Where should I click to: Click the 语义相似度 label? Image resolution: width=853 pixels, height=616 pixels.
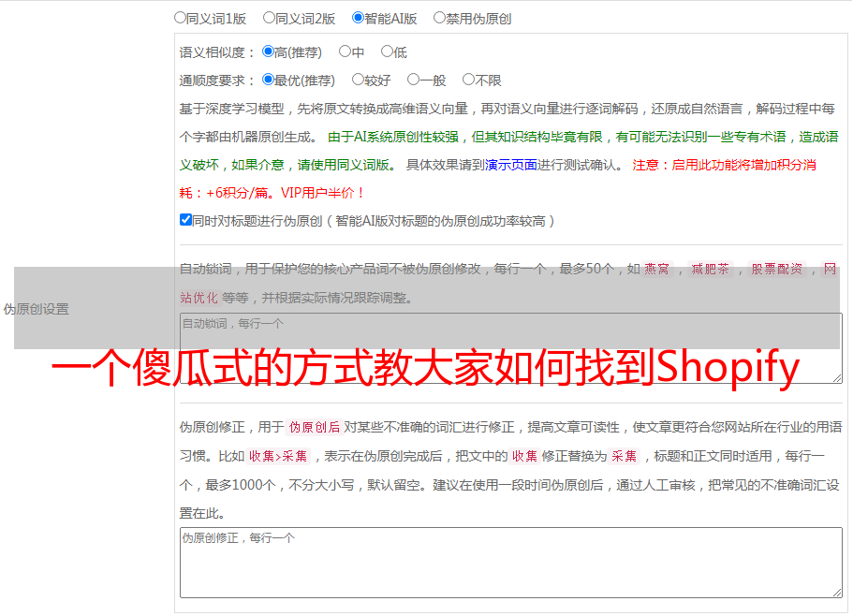[x=216, y=52]
